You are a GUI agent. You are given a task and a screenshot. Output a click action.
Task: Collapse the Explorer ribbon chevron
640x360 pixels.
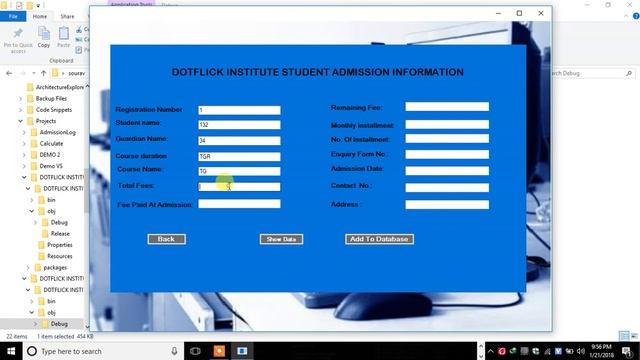click(x=626, y=16)
